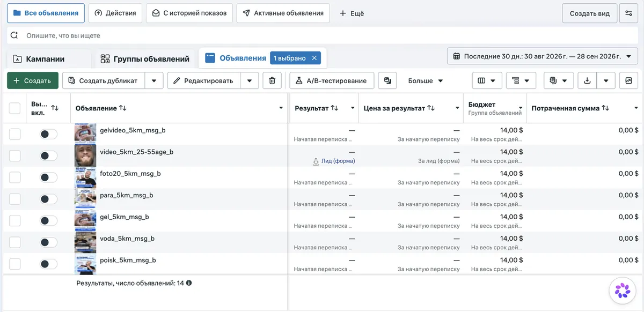Click the green Создать button

pyautogui.click(x=33, y=80)
